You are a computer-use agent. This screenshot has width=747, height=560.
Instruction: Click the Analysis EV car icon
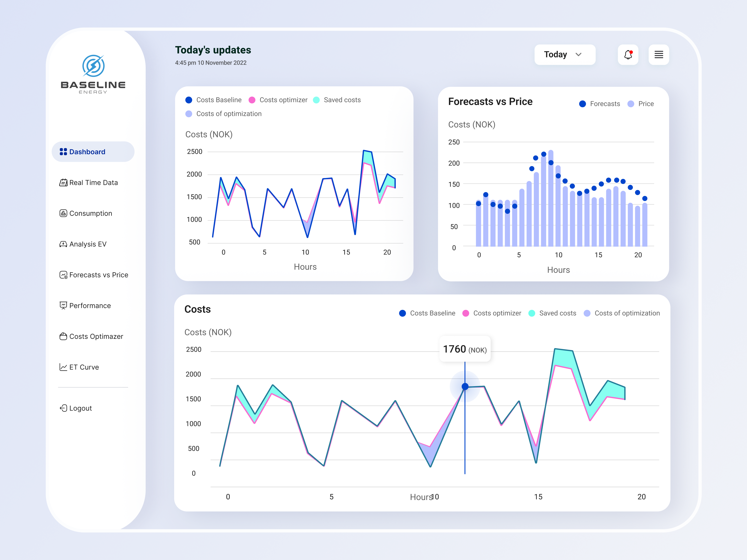[63, 244]
